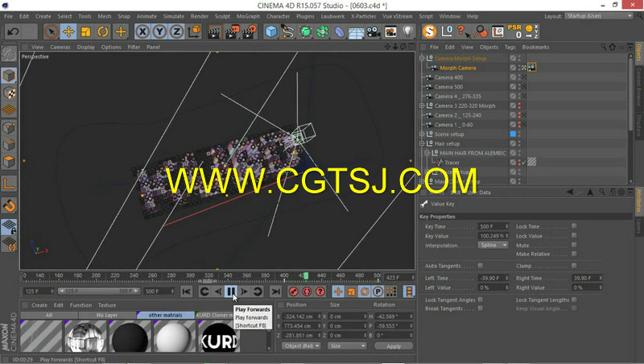Collapse the Hair setup object
644x364 pixels.
click(422, 143)
